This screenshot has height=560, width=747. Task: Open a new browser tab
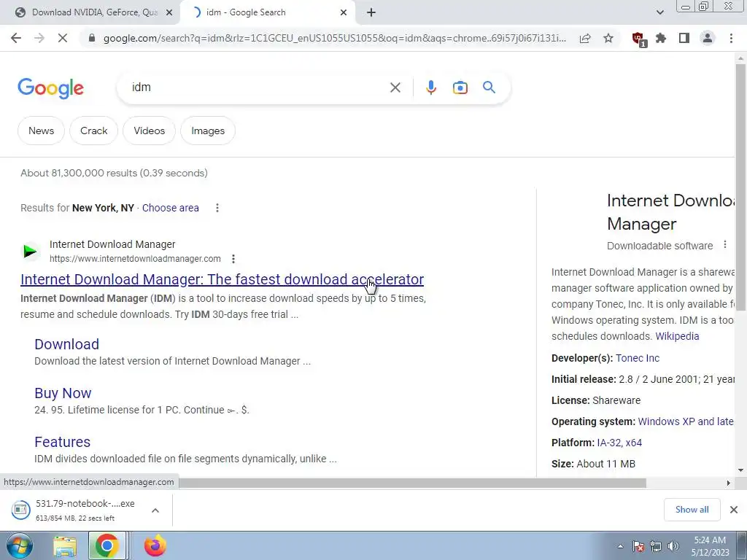click(371, 12)
